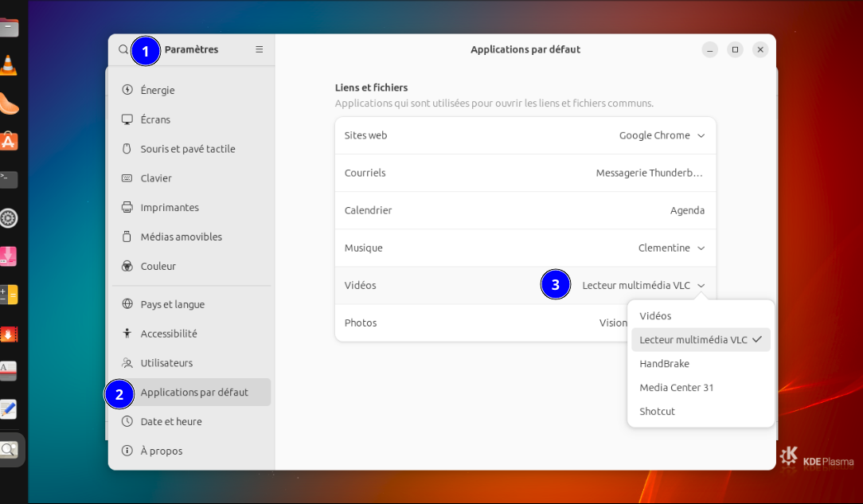
Task: Open Médias amovibles settings
Action: [x=192, y=236]
